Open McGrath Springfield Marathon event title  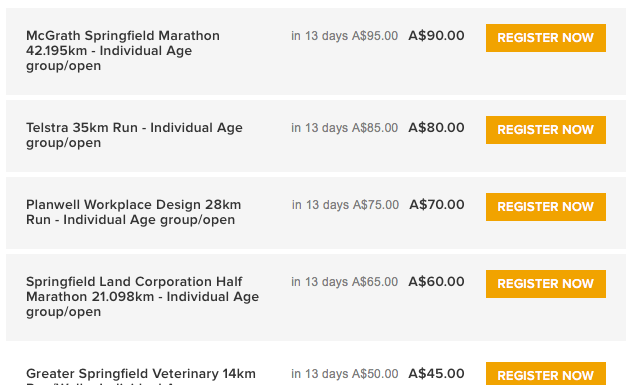(x=123, y=51)
